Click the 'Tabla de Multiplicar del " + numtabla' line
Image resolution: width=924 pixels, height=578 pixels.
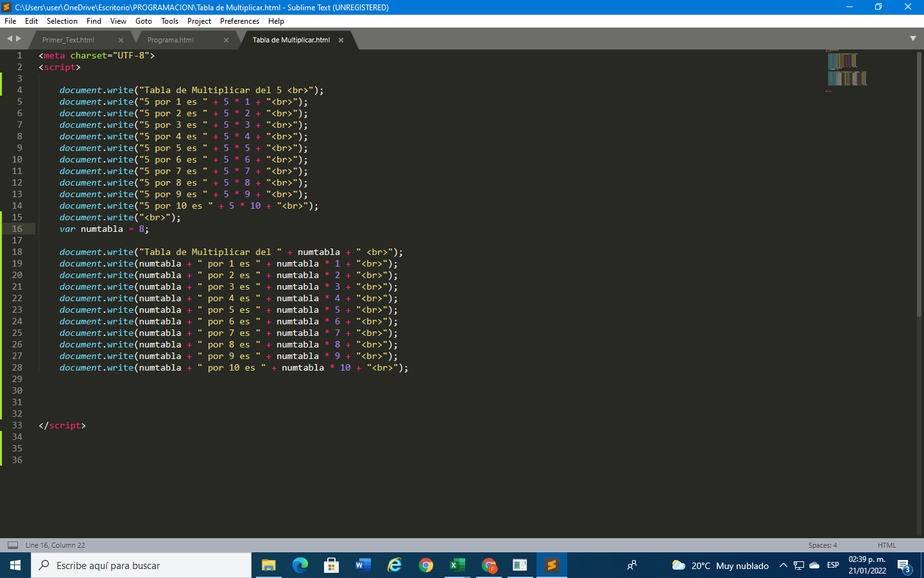point(231,252)
